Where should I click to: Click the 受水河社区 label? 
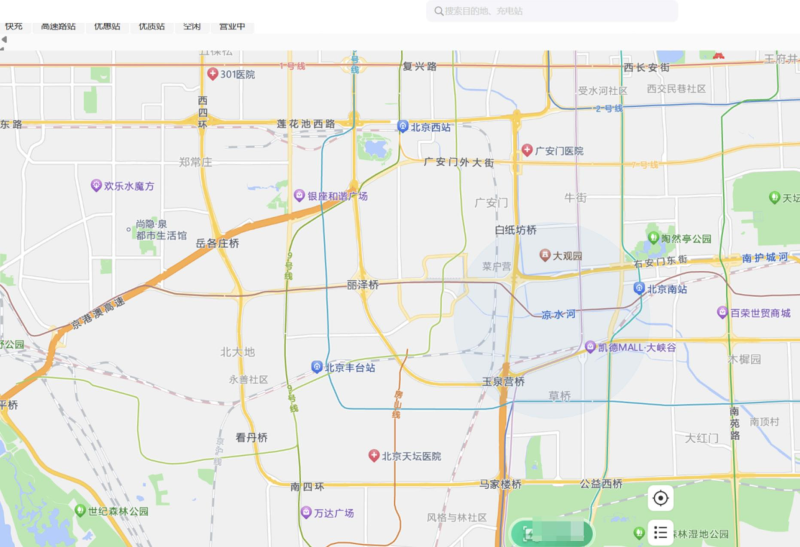(x=603, y=90)
